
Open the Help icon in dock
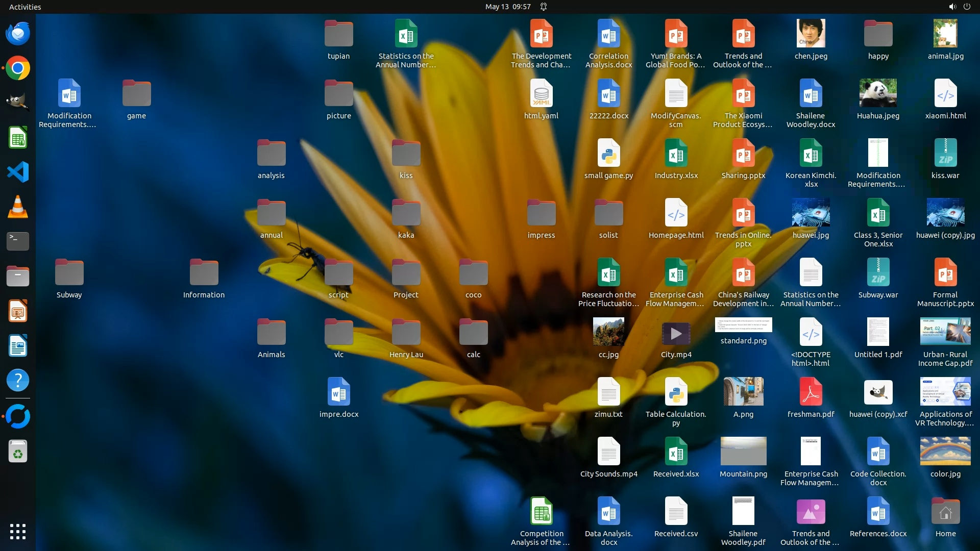[x=18, y=380]
